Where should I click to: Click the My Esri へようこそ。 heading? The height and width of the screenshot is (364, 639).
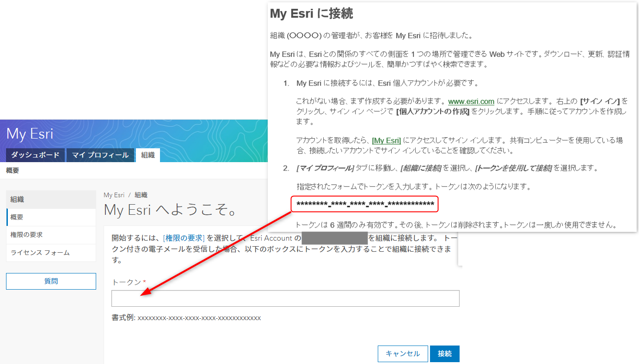[171, 210]
